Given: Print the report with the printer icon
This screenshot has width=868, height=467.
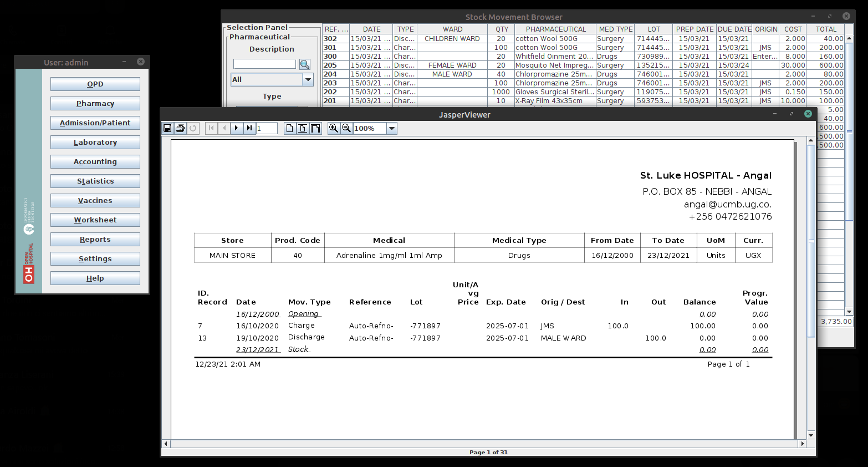Looking at the screenshot, I should [x=180, y=128].
